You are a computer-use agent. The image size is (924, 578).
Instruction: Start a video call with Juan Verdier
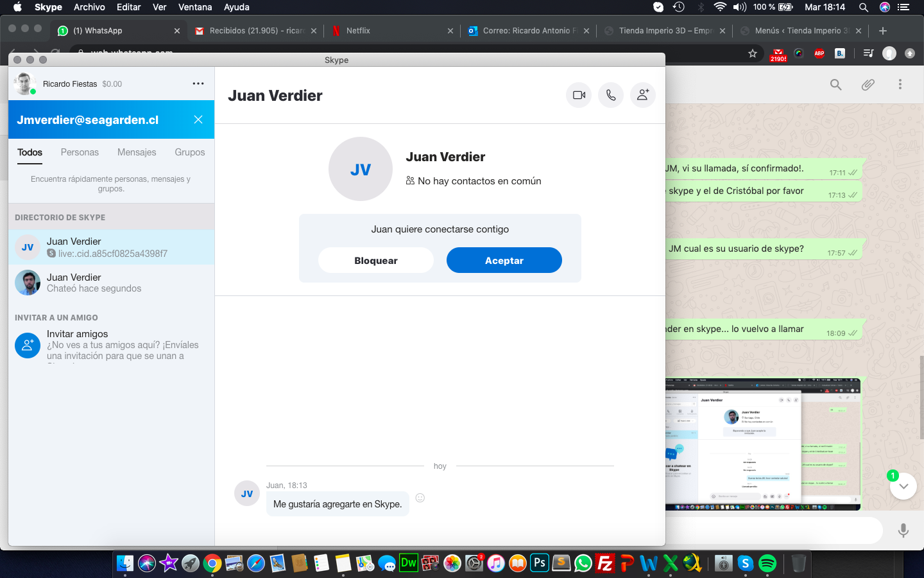(579, 95)
